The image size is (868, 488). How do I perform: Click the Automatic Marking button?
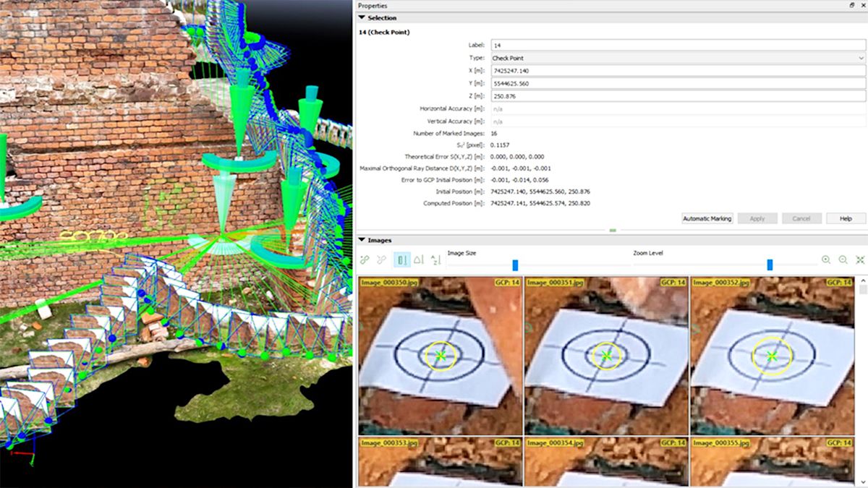(x=707, y=218)
